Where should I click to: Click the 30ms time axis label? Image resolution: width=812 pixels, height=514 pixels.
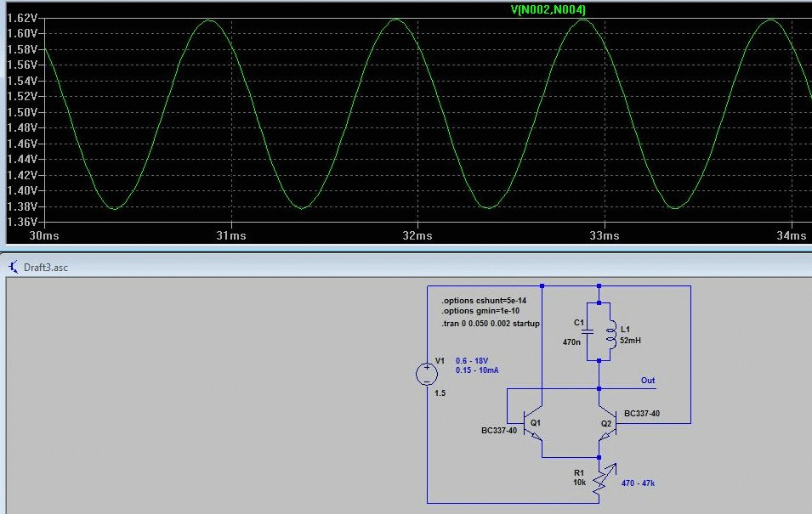[44, 235]
